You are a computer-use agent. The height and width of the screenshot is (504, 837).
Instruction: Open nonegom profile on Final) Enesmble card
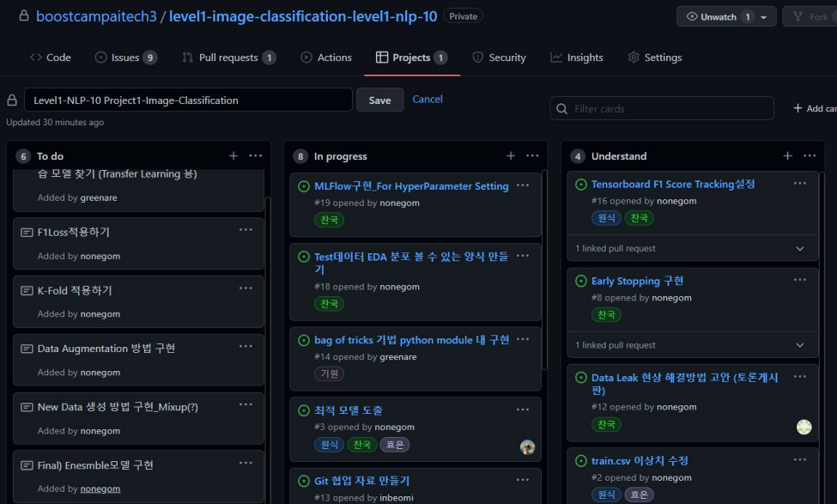(x=100, y=489)
